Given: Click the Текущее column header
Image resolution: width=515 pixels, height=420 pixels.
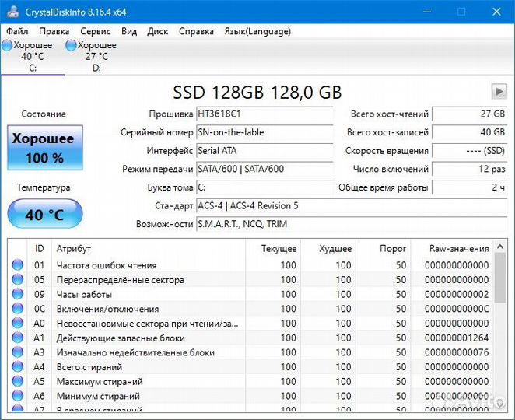Looking at the screenshot, I should coord(273,249).
